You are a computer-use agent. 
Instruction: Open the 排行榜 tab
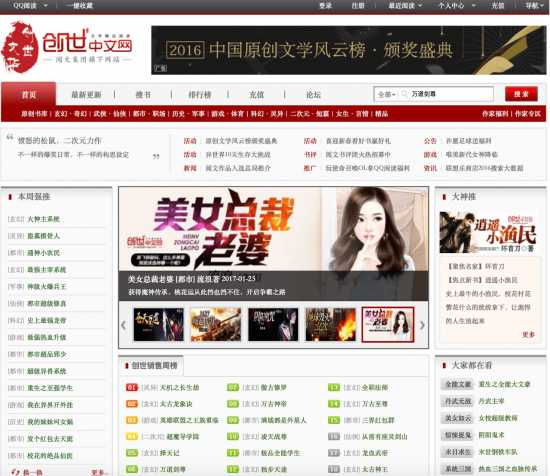200,94
